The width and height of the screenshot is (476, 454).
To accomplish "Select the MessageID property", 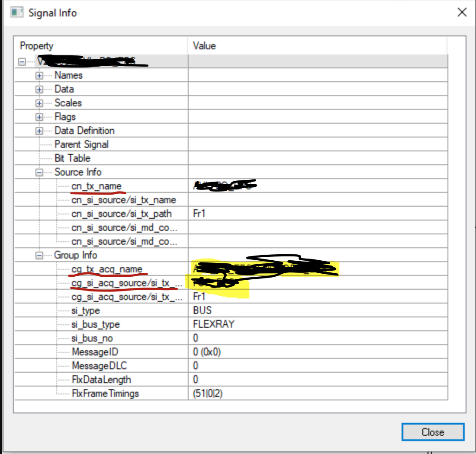I will click(x=95, y=352).
